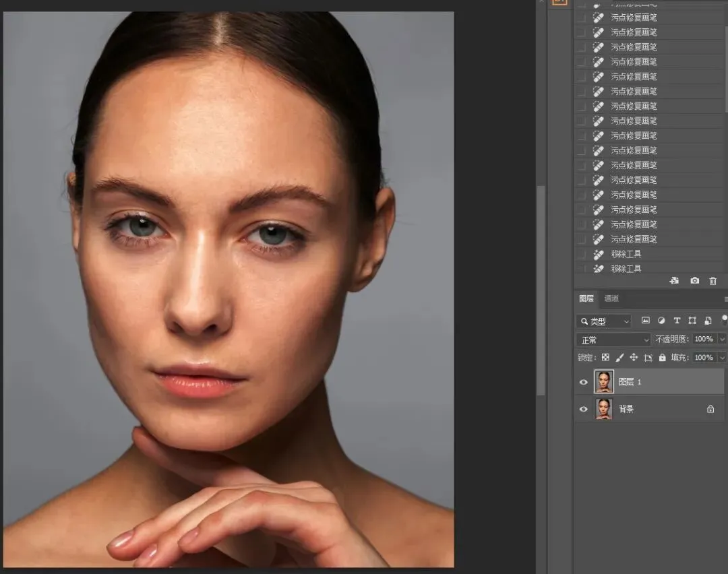Image resolution: width=728 pixels, height=574 pixels.
Task: Filter layers by pixel layer icon
Action: pos(645,321)
